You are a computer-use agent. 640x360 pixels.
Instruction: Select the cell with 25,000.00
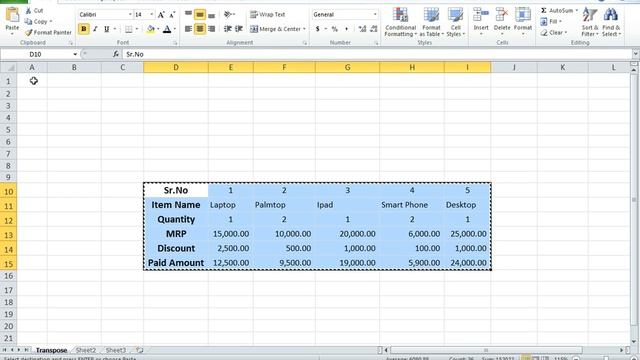click(467, 234)
